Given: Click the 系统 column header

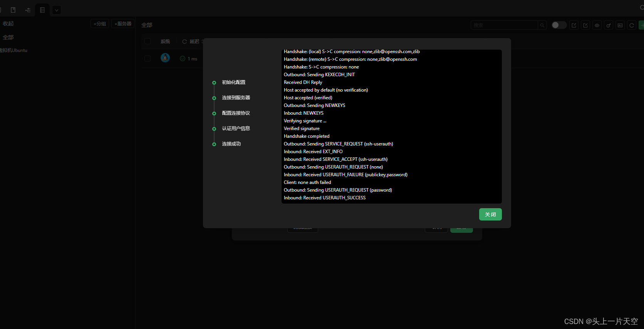Looking at the screenshot, I should click(165, 42).
